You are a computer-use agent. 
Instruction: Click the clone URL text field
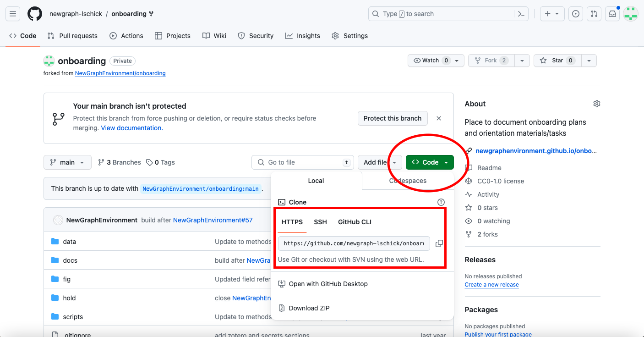click(354, 243)
